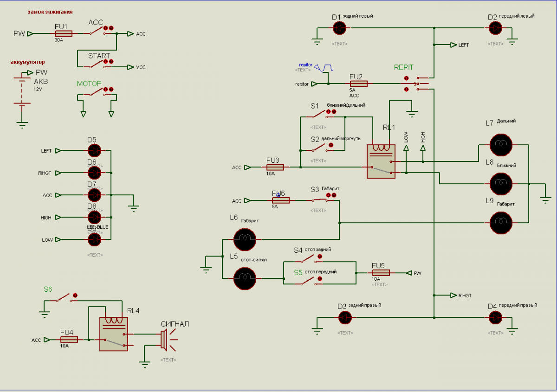Toggle the START ignition switch
The height and width of the screenshot is (392, 557).
click(96, 64)
